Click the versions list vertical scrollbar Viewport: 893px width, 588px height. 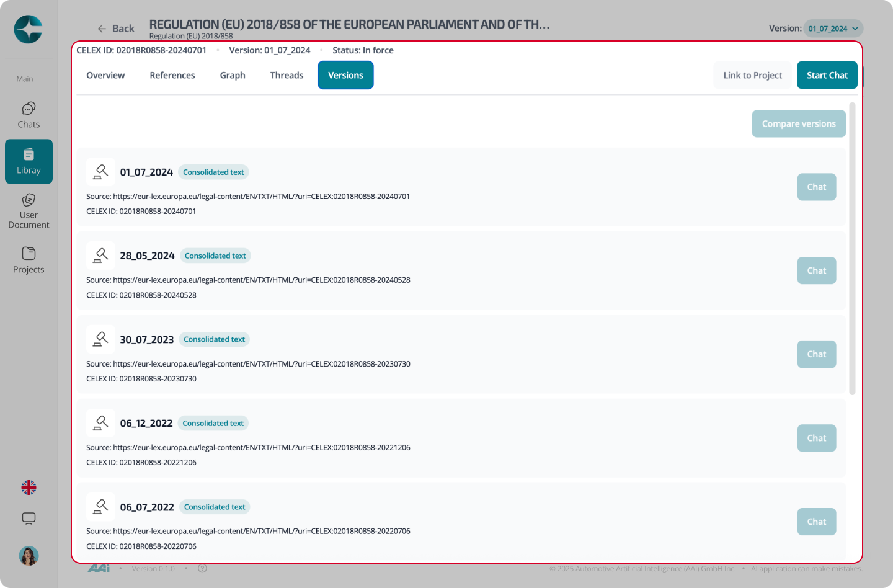pos(852,248)
